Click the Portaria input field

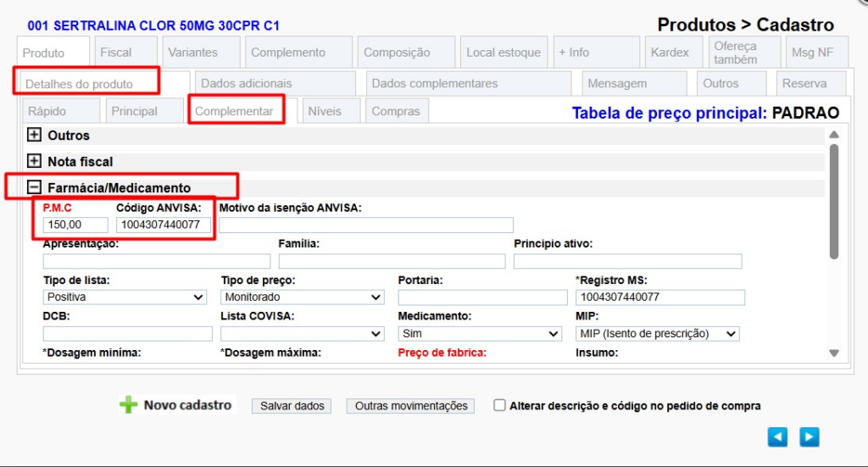click(x=482, y=297)
